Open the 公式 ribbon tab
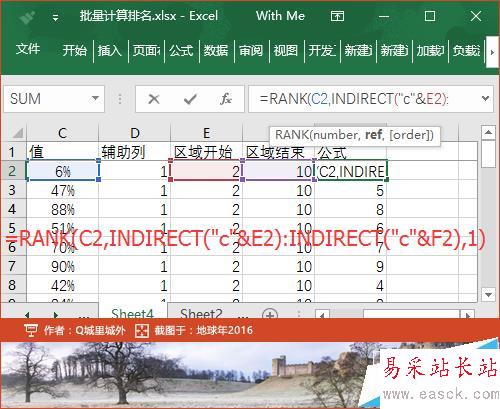 tap(181, 50)
